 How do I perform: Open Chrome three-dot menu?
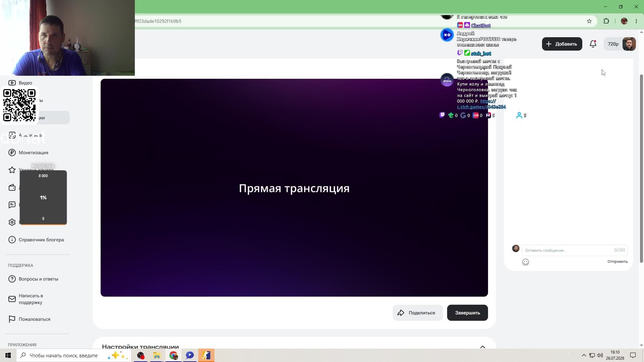pos(636,21)
